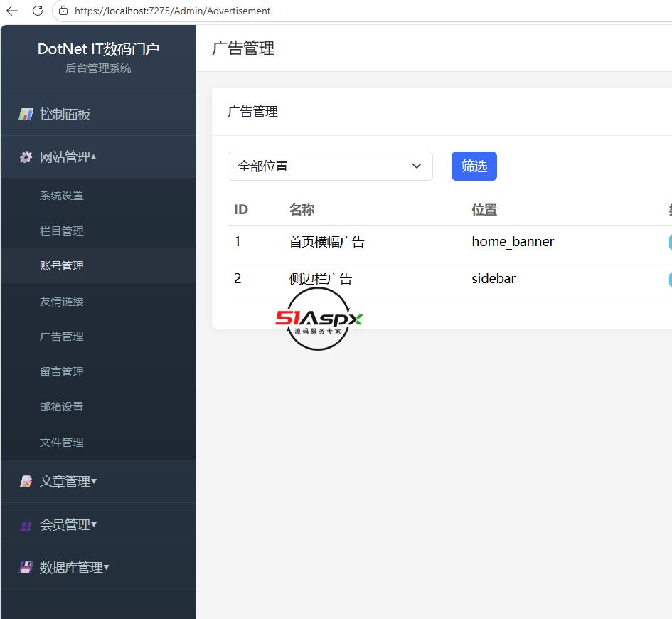This screenshot has height=619, width=672.
Task: Click the browser back arrow
Action: (x=12, y=11)
